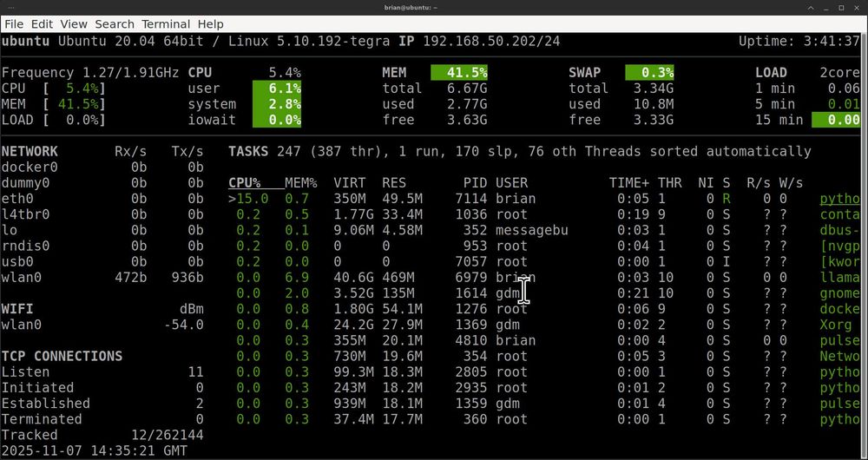
Task: Click the IP address 192.168.50.202/24
Action: click(x=491, y=42)
